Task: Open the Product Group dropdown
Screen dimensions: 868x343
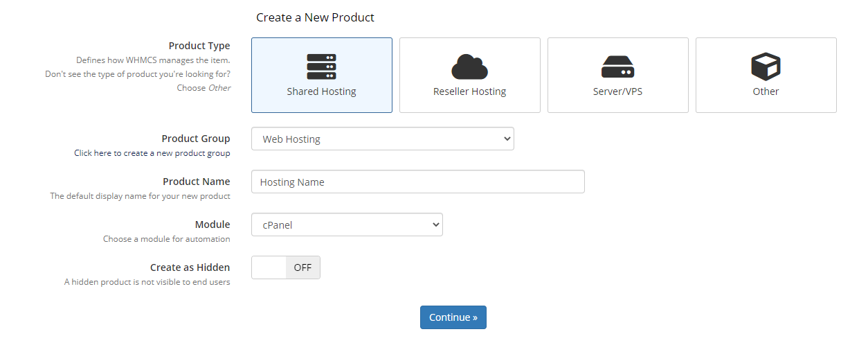Action: click(x=383, y=139)
